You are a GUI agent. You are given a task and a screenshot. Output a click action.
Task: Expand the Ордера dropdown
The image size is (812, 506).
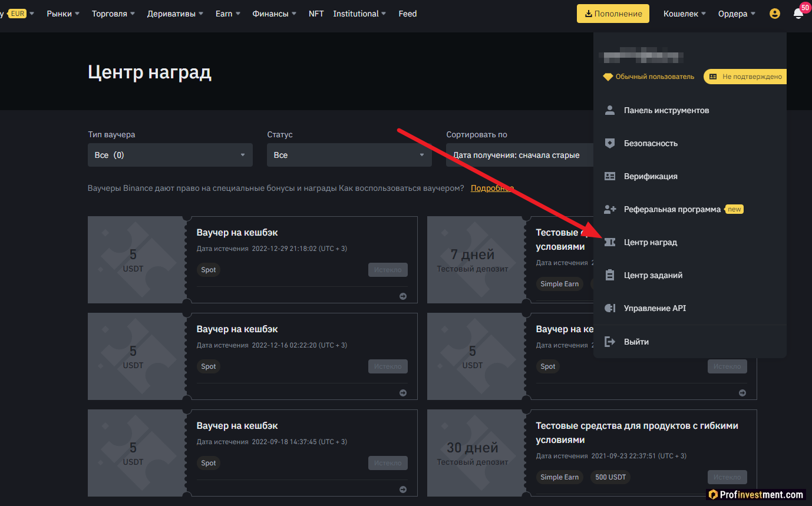click(x=737, y=14)
